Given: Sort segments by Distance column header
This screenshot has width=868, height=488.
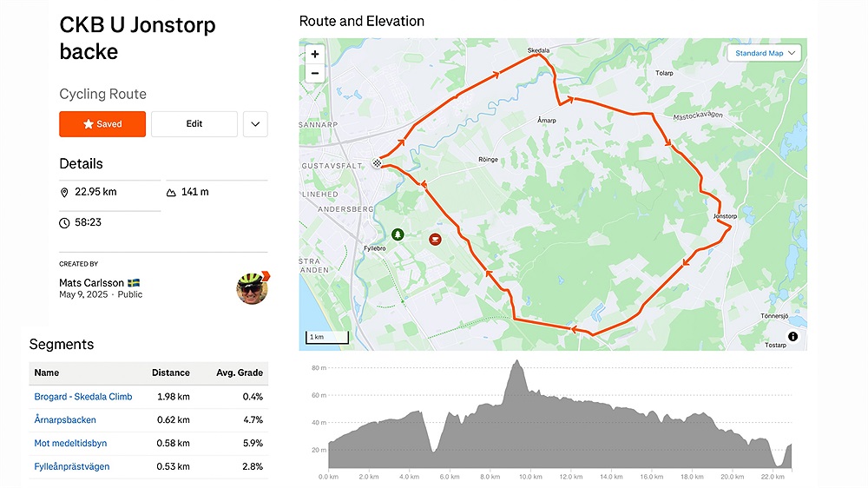Looking at the screenshot, I should pyautogui.click(x=171, y=373).
